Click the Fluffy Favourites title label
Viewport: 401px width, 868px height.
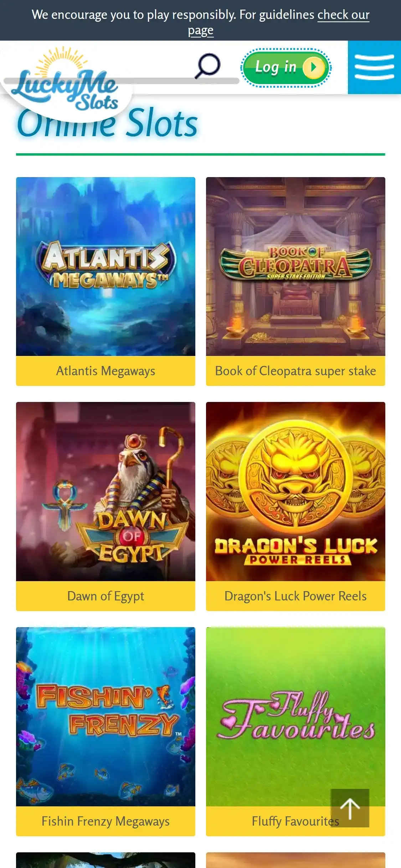tap(295, 821)
